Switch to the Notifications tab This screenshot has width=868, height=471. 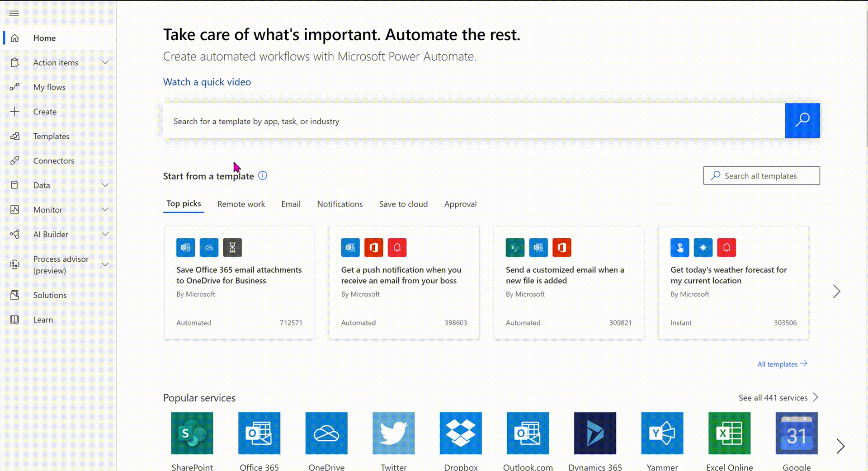coord(340,204)
